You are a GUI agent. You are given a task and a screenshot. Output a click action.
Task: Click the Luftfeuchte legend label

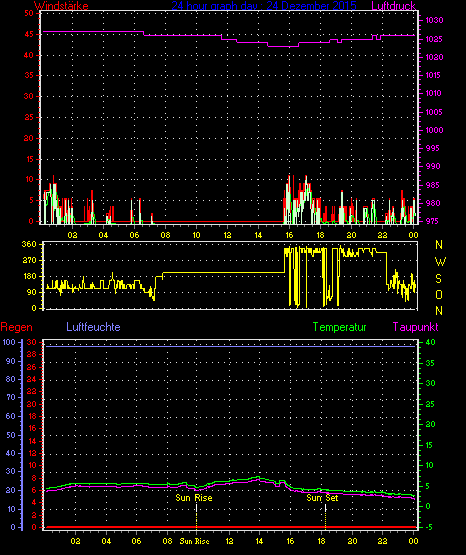[x=93, y=327]
